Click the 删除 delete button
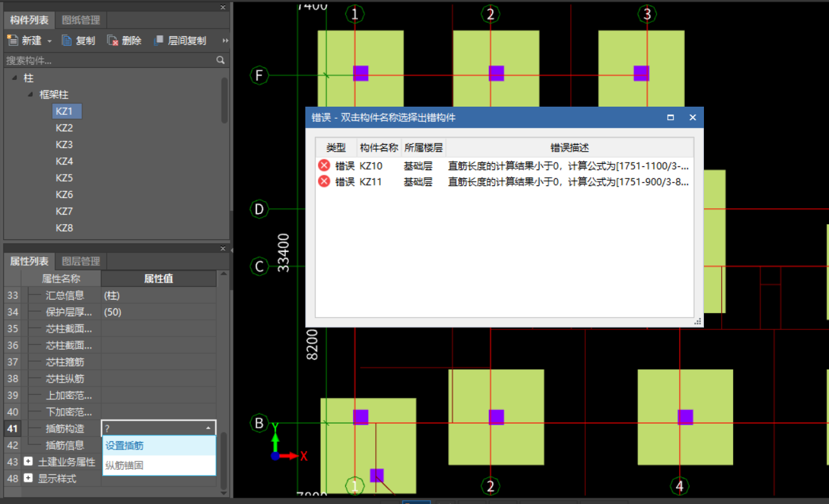The width and height of the screenshot is (829, 504). click(x=124, y=41)
